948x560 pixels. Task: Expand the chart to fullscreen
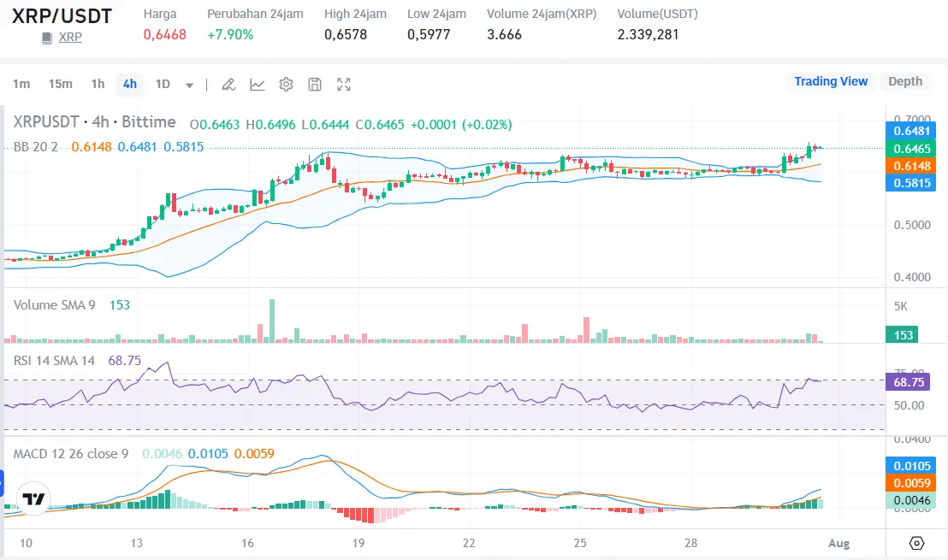pyautogui.click(x=344, y=84)
